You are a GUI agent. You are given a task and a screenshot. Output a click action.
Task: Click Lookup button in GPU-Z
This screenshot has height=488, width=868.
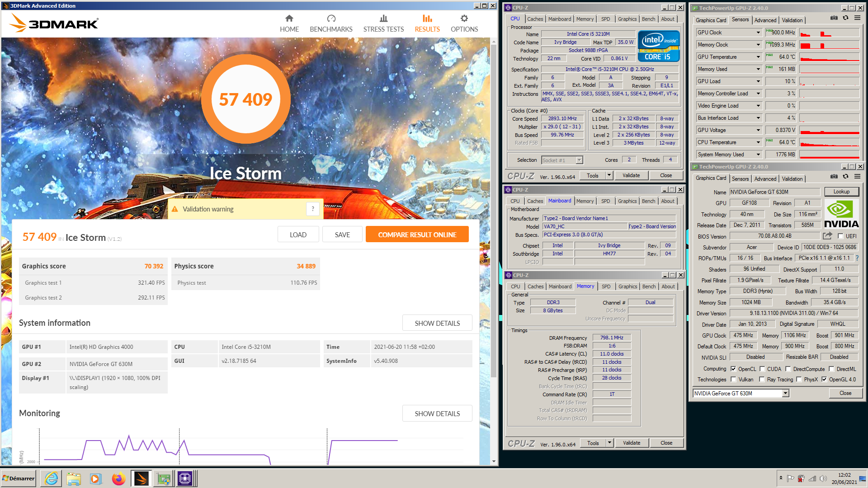(841, 192)
